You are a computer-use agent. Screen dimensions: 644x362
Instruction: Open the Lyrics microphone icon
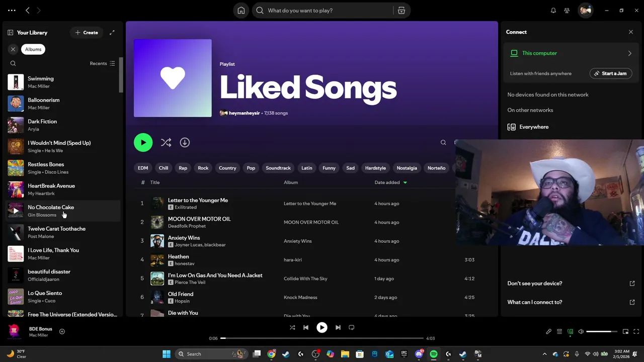pos(548,332)
